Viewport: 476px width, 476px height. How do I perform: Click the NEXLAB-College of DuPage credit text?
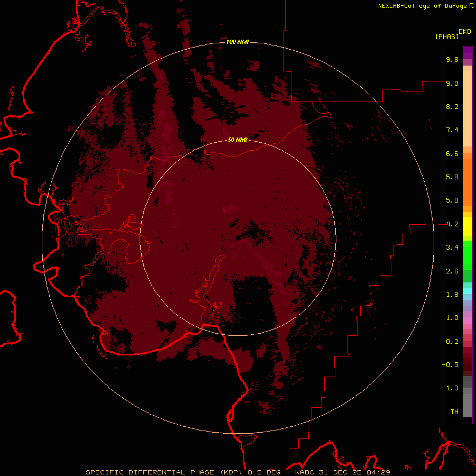pyautogui.click(x=422, y=6)
